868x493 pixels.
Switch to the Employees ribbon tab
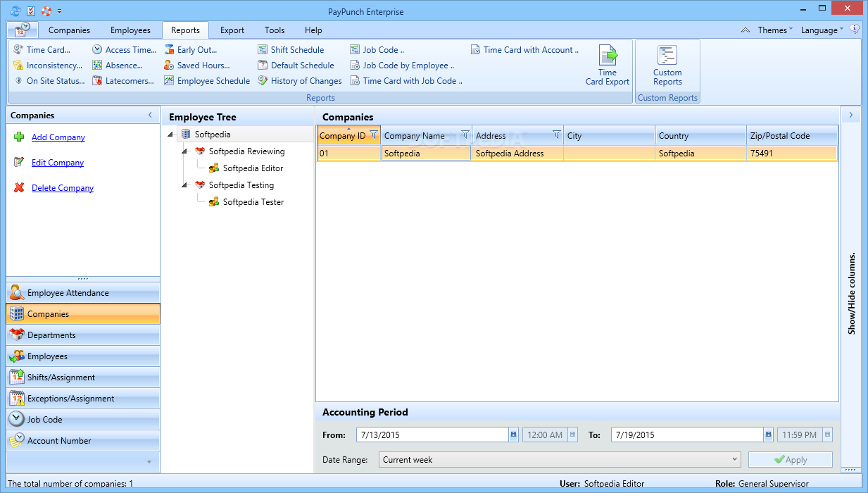coord(130,30)
